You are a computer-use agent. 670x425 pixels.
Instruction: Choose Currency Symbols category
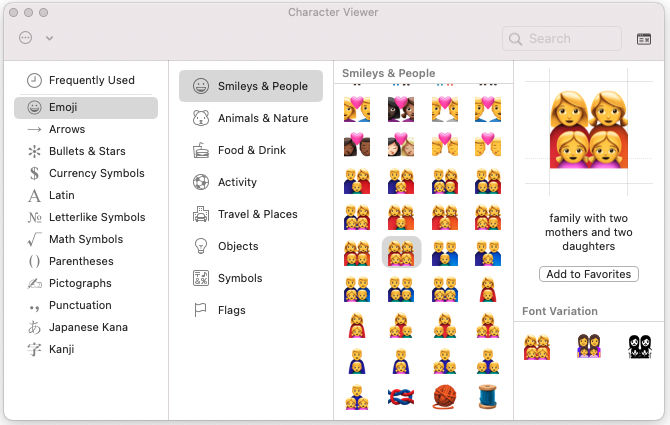pyautogui.click(x=96, y=173)
